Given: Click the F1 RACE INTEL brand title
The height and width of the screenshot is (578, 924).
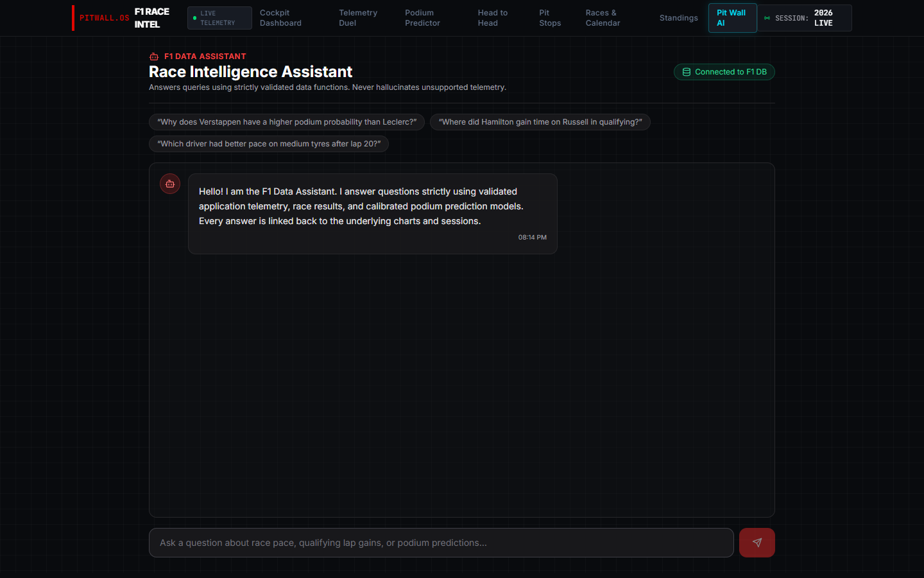Looking at the screenshot, I should [x=152, y=18].
